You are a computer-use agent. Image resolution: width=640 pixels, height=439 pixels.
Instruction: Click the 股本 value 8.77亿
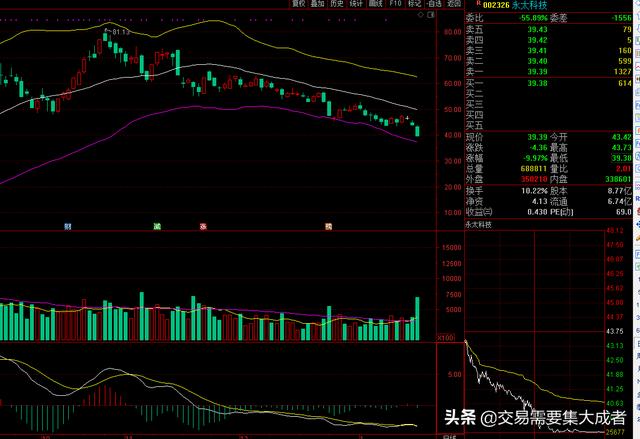(x=620, y=191)
